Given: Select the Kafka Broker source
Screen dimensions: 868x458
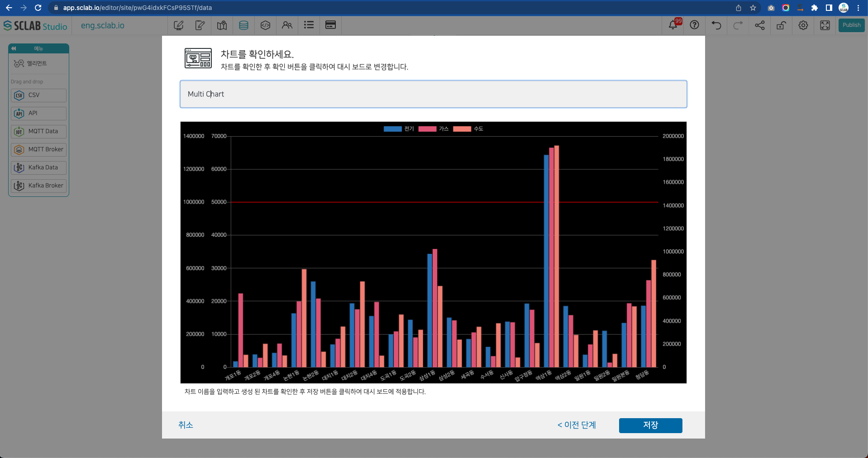Looking at the screenshot, I should (x=38, y=186).
